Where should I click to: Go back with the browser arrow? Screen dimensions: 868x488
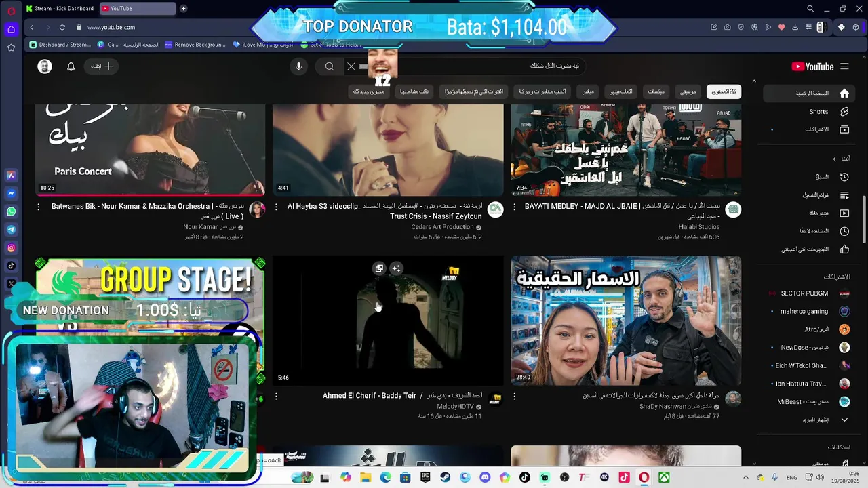coord(31,27)
